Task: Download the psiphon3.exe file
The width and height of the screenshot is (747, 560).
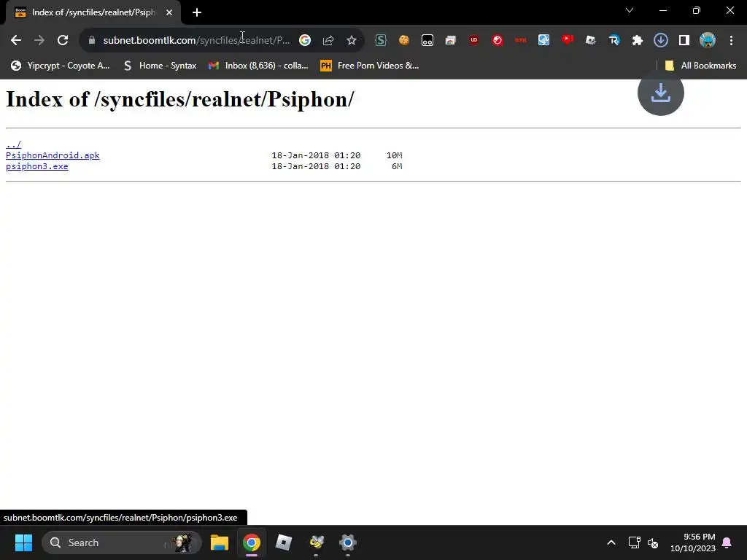Action: click(x=37, y=166)
